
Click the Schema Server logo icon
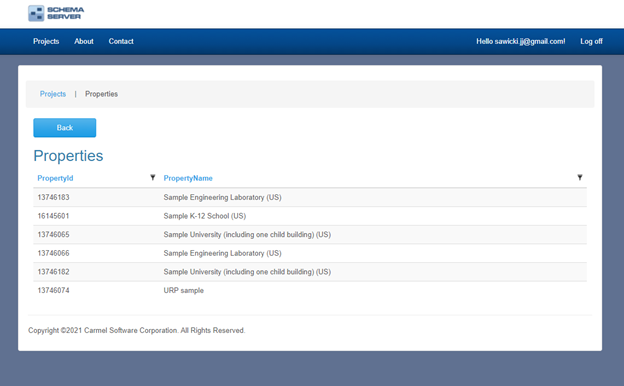pos(36,13)
